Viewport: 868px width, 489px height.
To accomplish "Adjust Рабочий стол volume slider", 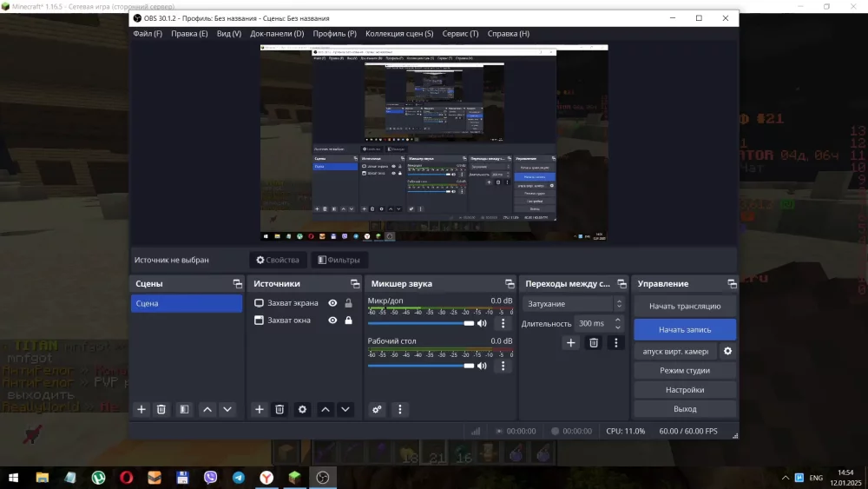I will (x=421, y=366).
